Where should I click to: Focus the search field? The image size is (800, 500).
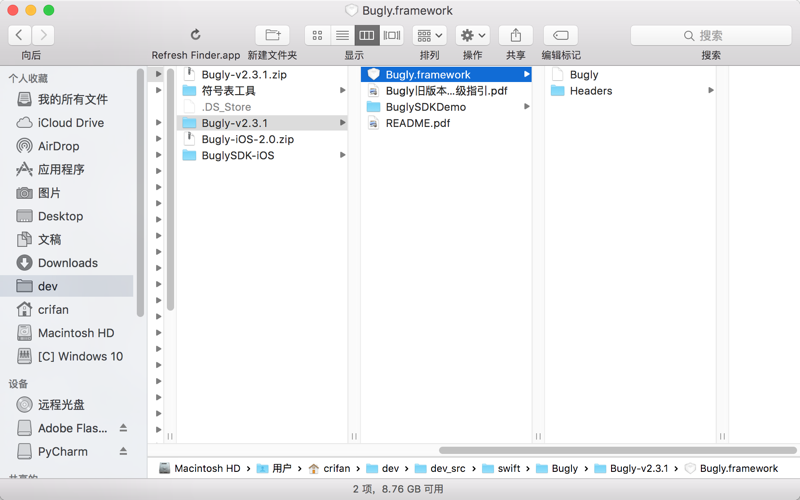point(711,35)
